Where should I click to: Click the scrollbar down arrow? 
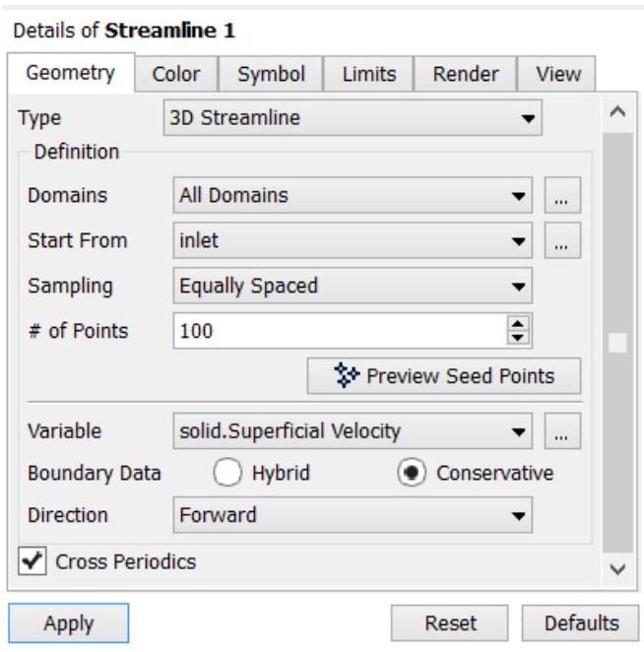(617, 569)
